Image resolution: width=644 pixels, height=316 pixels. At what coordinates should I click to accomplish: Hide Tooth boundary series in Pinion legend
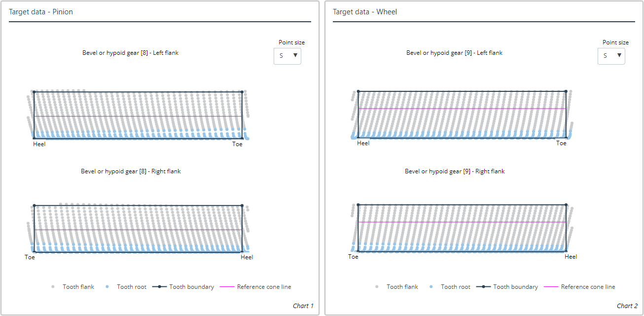coord(191,287)
